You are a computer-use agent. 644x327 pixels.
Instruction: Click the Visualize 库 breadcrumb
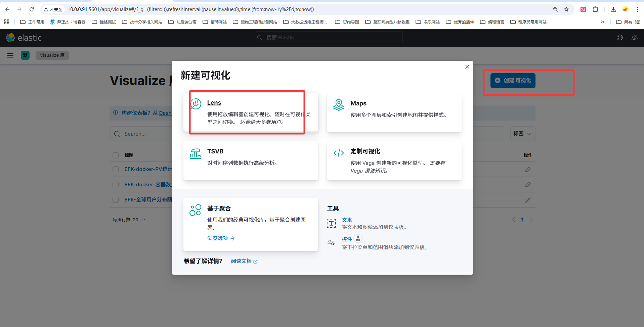[x=52, y=55]
